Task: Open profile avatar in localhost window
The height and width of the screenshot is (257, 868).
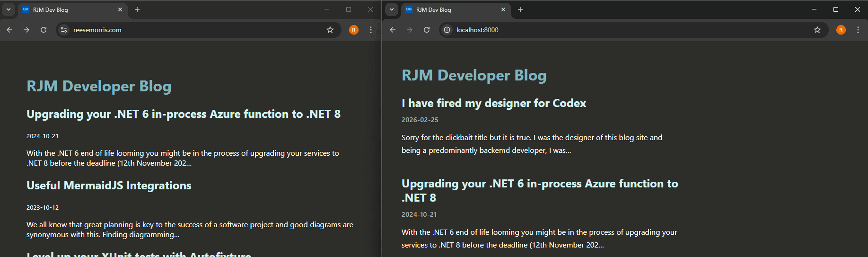Action: coord(841,30)
